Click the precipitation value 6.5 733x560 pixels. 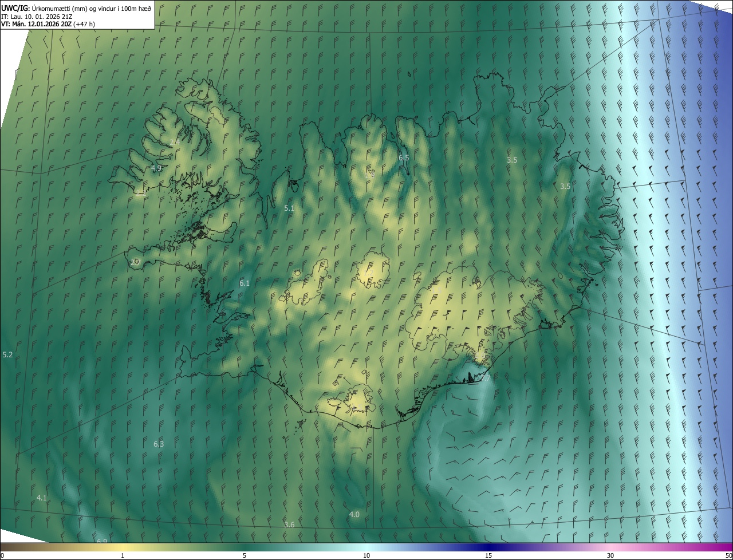(404, 157)
